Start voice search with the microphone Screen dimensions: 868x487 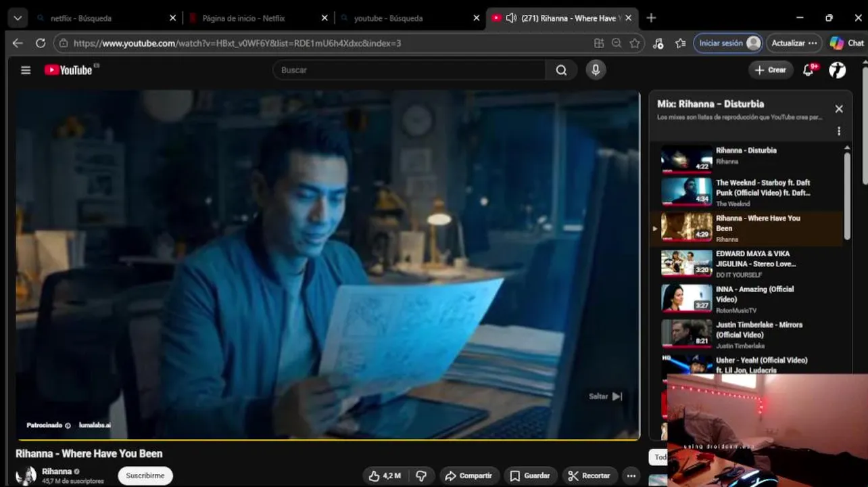click(596, 70)
